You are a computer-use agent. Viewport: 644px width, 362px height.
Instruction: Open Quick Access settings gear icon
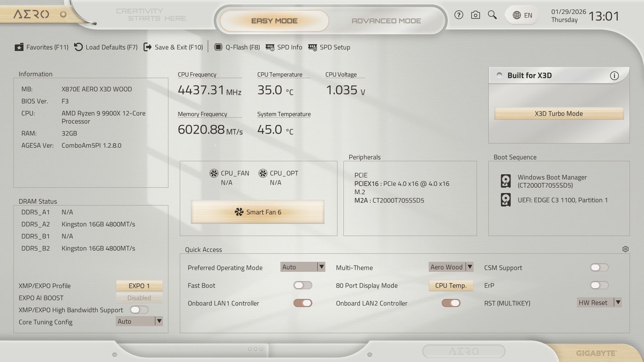(625, 249)
